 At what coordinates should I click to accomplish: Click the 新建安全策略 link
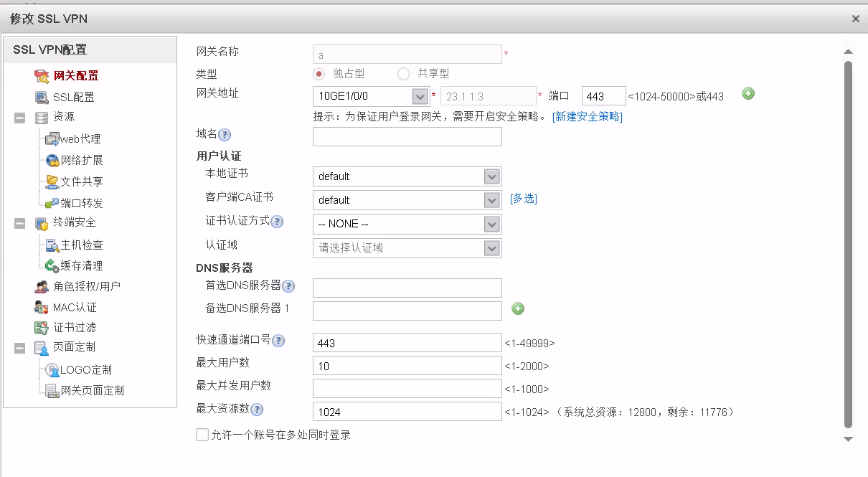point(588,116)
